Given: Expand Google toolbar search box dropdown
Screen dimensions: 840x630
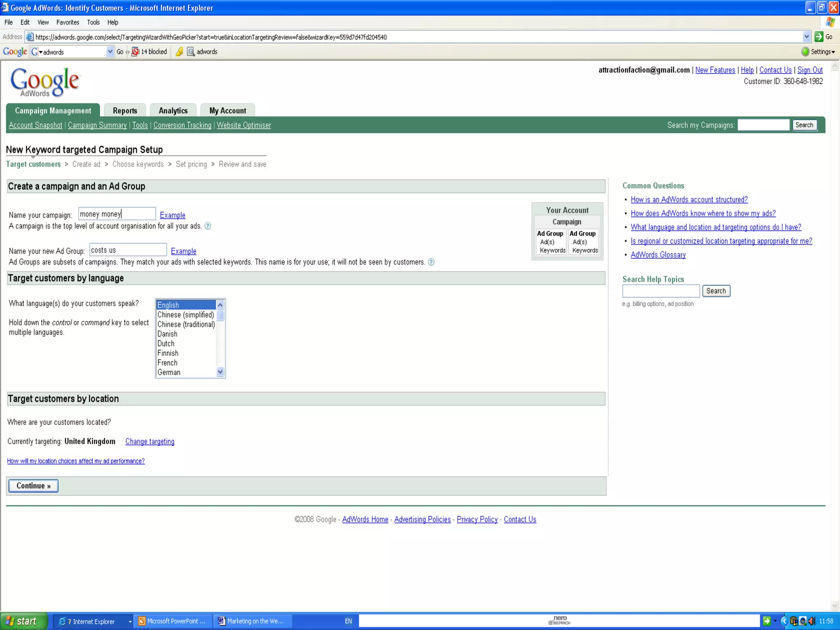Looking at the screenshot, I should click(110, 52).
